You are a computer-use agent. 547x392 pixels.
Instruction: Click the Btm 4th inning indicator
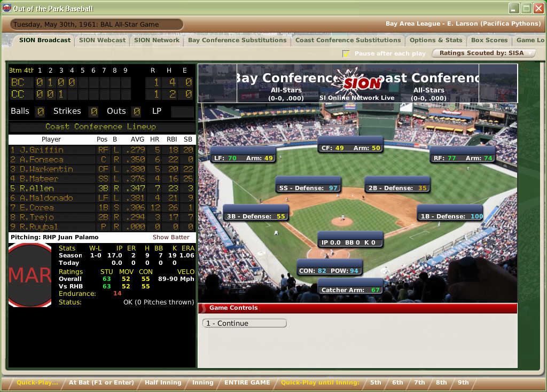coord(21,70)
